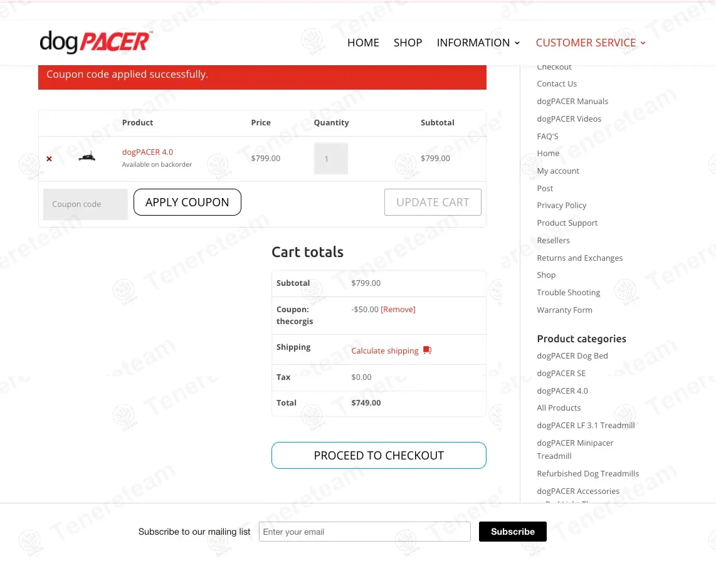Click the shipping truck icon
Screen dimensions: 716x588
click(427, 350)
